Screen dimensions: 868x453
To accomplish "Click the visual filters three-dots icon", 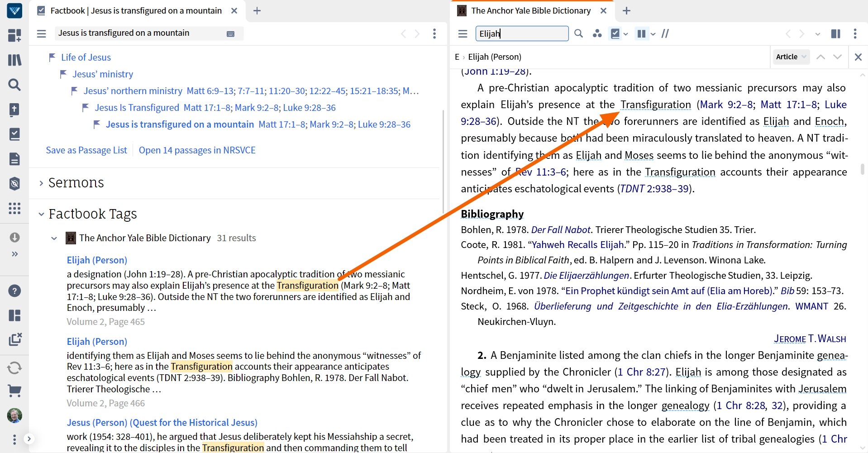I will (x=597, y=33).
